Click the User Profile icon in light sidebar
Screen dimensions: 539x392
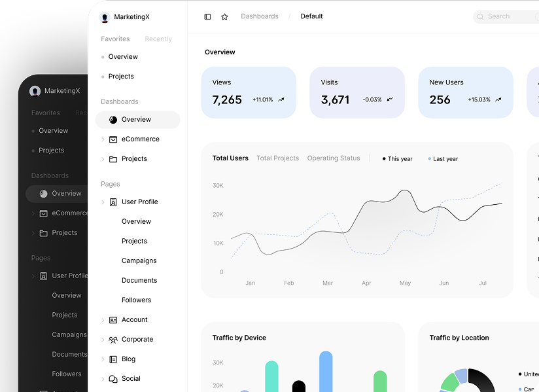click(x=113, y=202)
